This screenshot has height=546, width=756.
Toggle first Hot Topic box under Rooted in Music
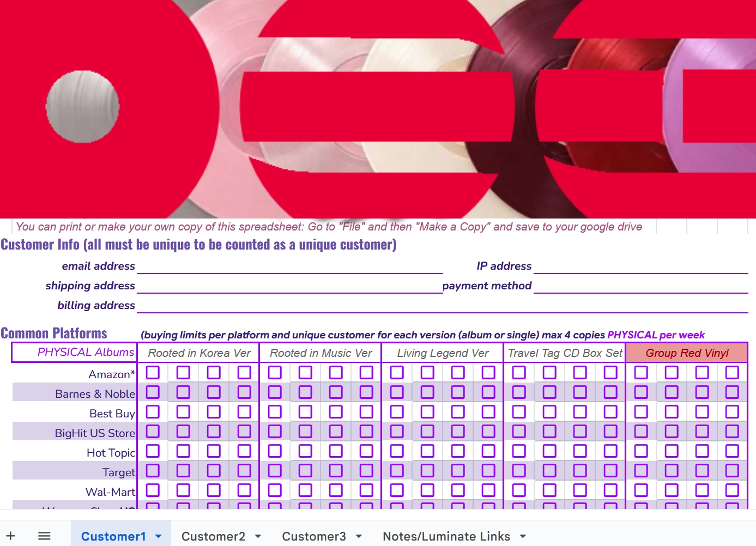click(275, 451)
